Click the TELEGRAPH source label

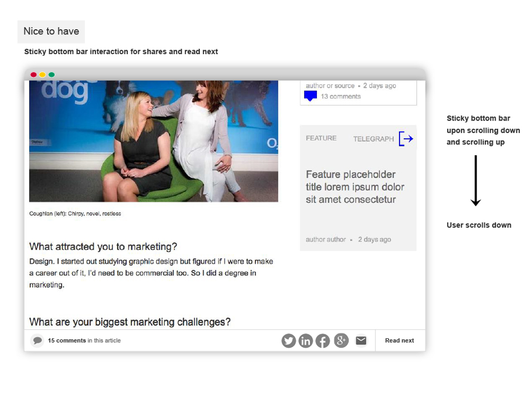[x=373, y=139]
